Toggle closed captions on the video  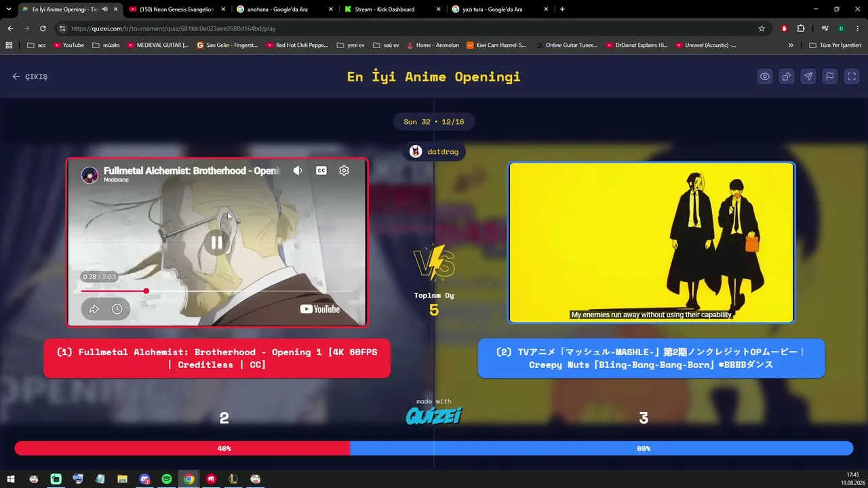(321, 171)
